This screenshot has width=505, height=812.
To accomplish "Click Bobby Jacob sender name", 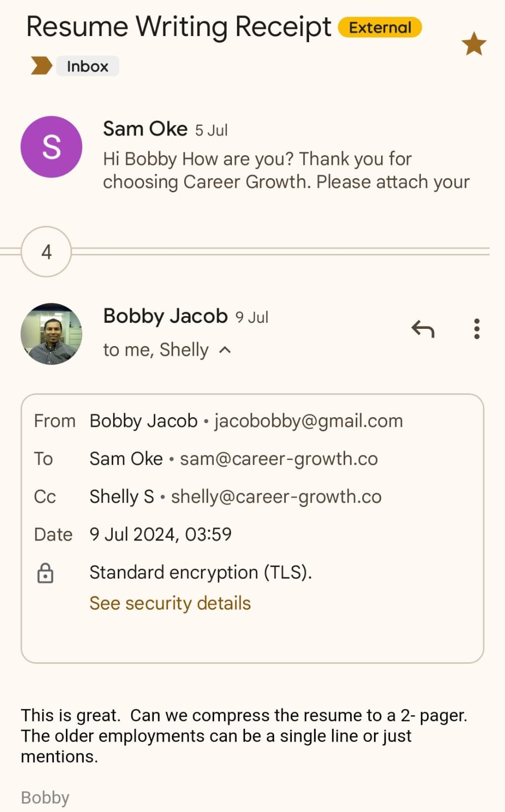I will [x=165, y=316].
